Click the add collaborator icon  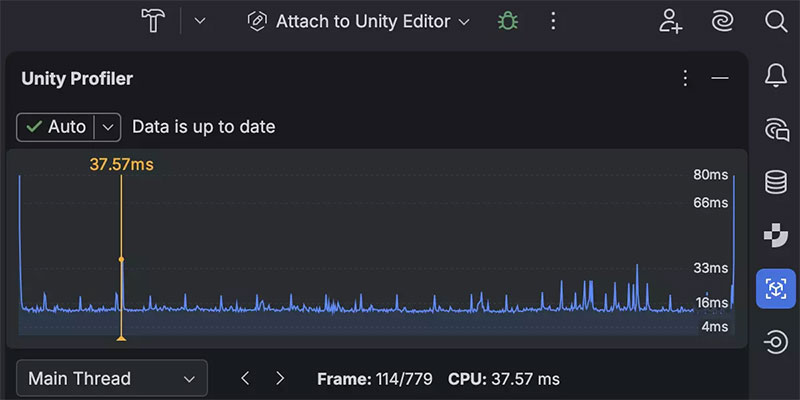pyautogui.click(x=670, y=21)
